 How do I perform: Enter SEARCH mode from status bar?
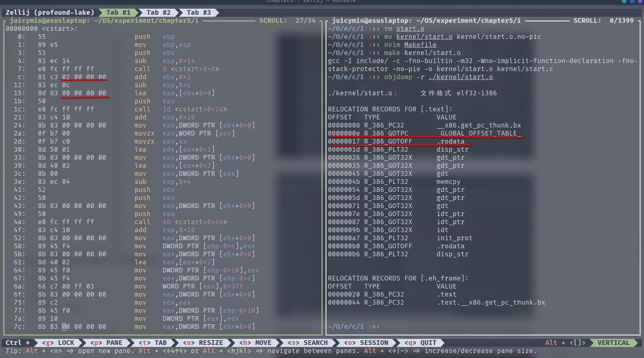tap(307, 343)
